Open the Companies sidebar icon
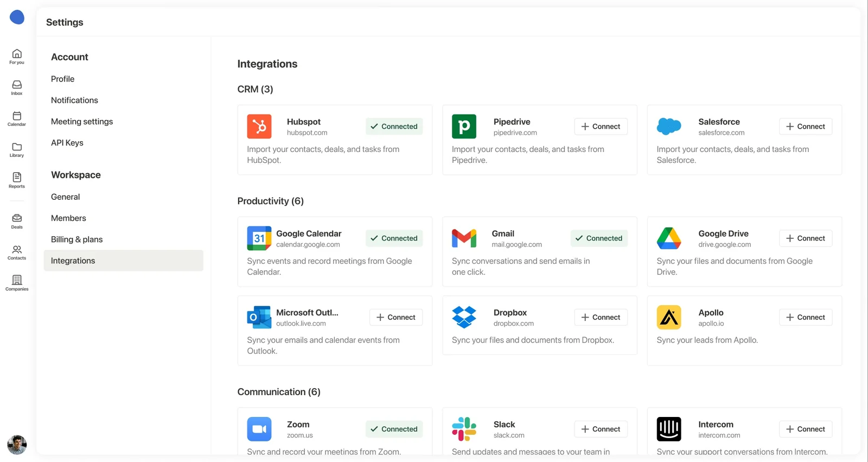The image size is (868, 462). (17, 283)
